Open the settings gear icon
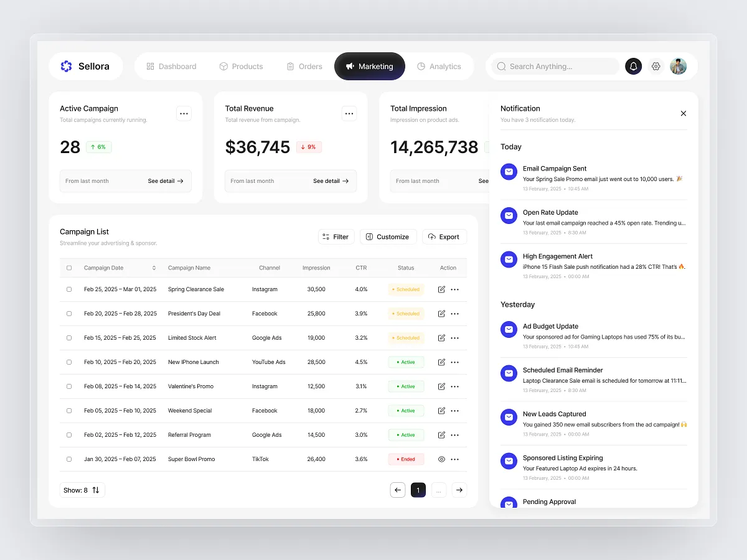Screen dimensions: 747x560 [x=655, y=66]
